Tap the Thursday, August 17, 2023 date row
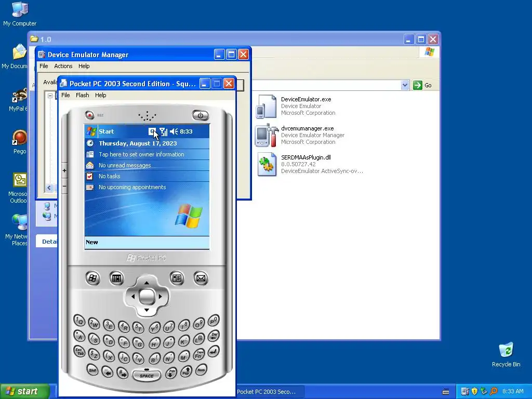The height and width of the screenshot is (399, 532). pos(147,143)
